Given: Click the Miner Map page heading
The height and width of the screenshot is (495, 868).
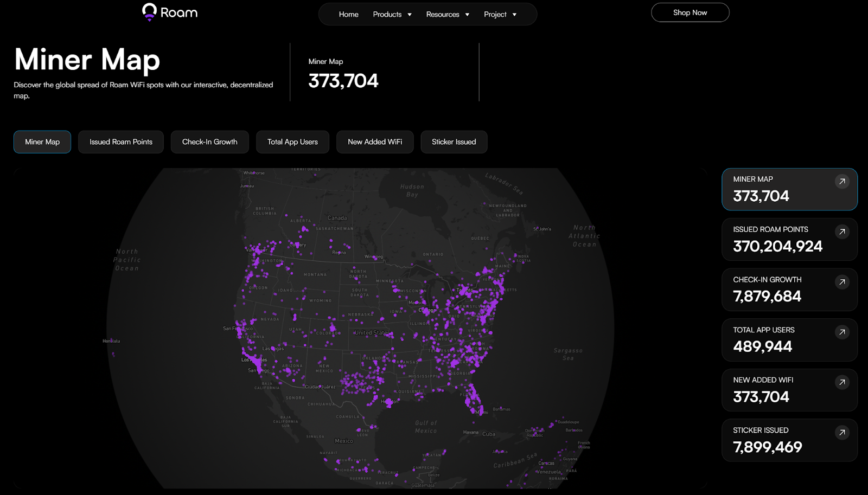Looking at the screenshot, I should (x=87, y=60).
